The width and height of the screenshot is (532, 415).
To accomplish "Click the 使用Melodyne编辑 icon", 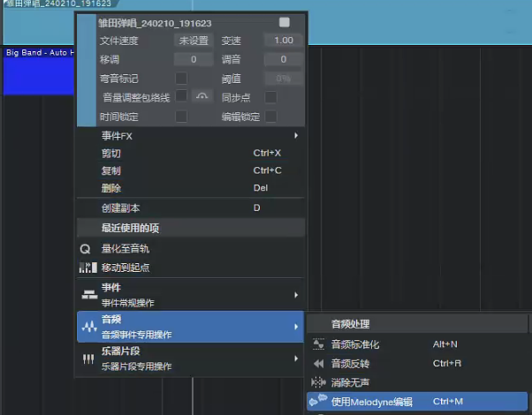I will (x=317, y=402).
